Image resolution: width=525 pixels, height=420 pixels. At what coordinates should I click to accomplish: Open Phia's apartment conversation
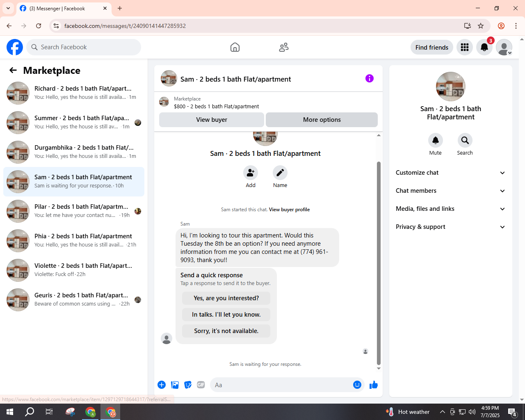[74, 241]
